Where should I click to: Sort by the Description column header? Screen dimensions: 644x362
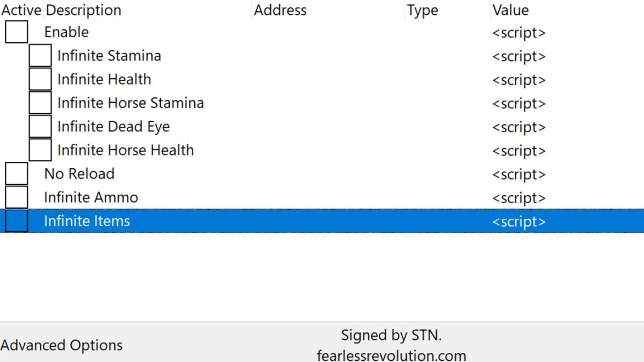click(x=84, y=10)
